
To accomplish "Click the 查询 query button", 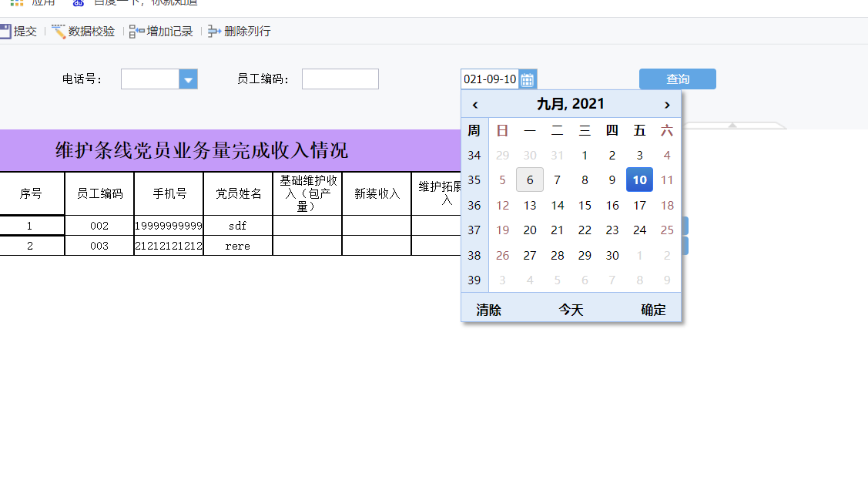I will tap(677, 79).
